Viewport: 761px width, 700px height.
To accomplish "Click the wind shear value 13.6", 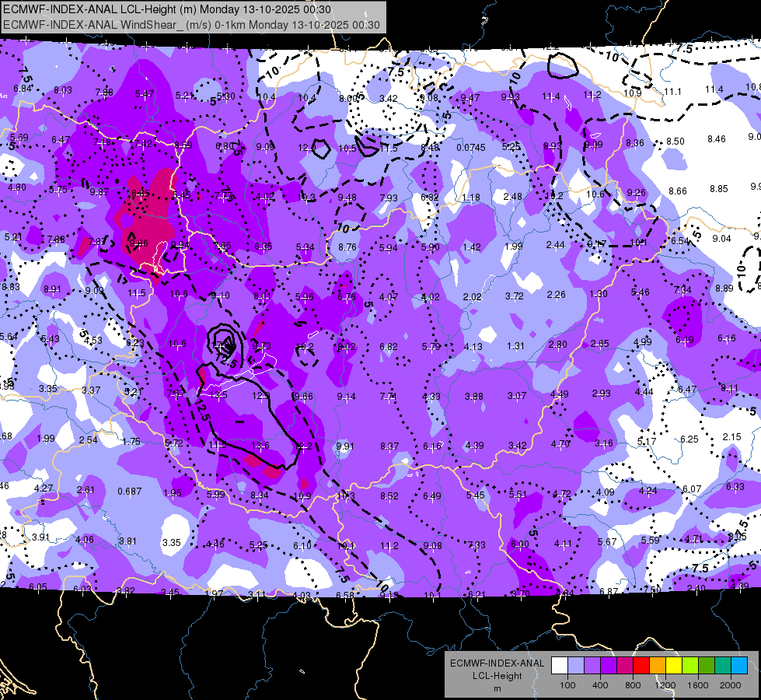I will tap(260, 445).
